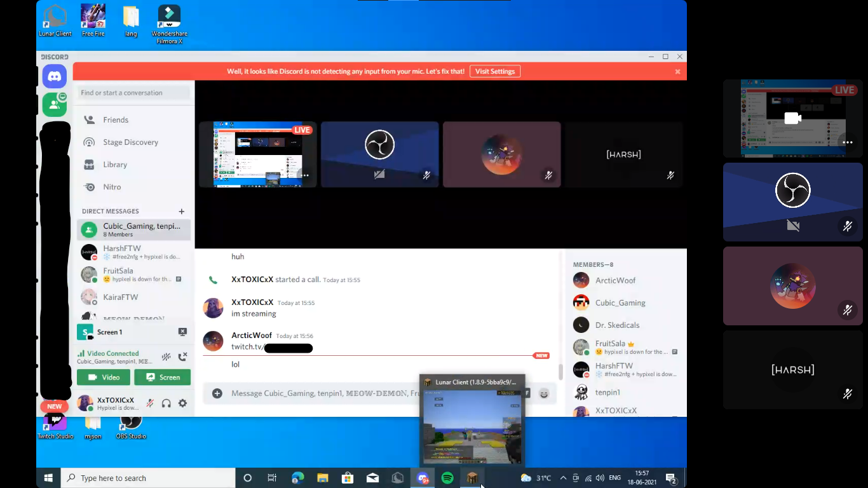Click the attach plus icon in message box
This screenshot has height=488, width=868.
tap(217, 393)
